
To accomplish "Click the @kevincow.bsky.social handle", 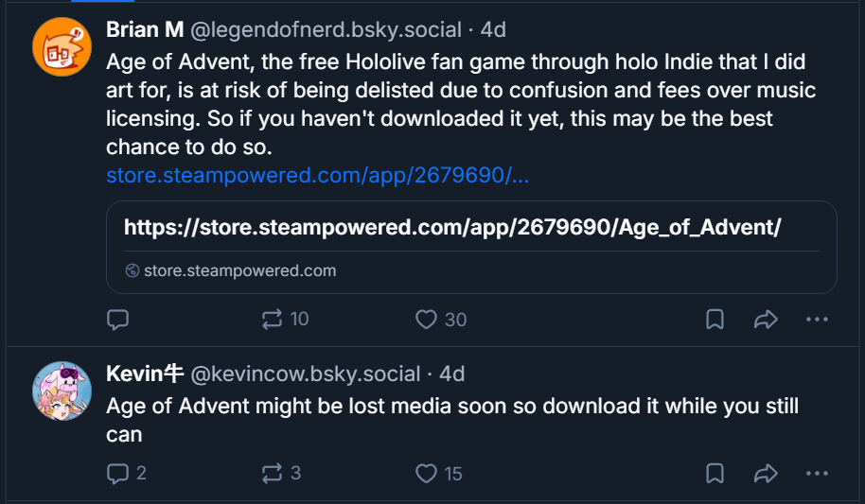I will pos(306,374).
